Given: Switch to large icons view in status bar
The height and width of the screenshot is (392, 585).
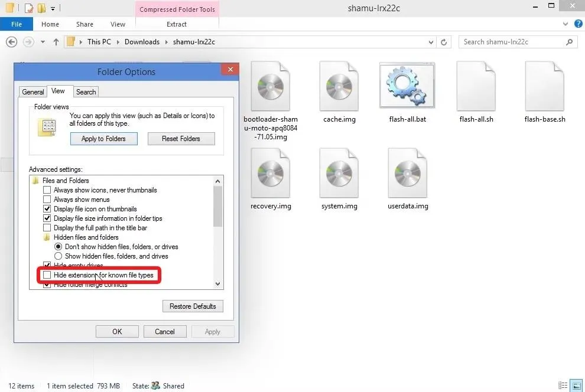Looking at the screenshot, I should coord(576,386).
